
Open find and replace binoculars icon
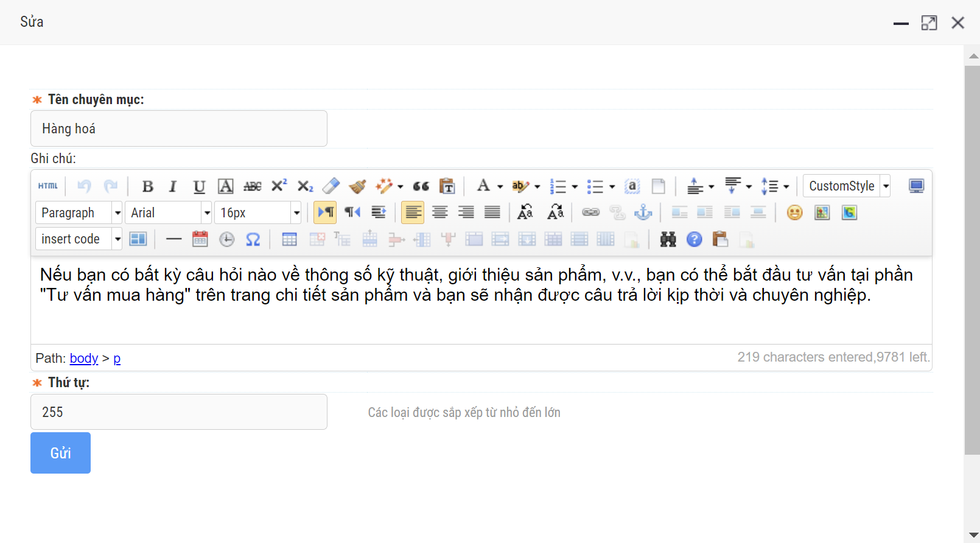pos(668,239)
